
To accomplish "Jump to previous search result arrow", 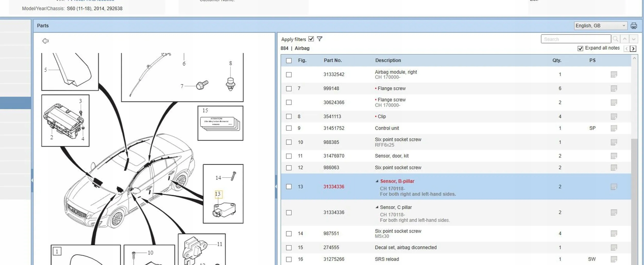I will (x=625, y=39).
